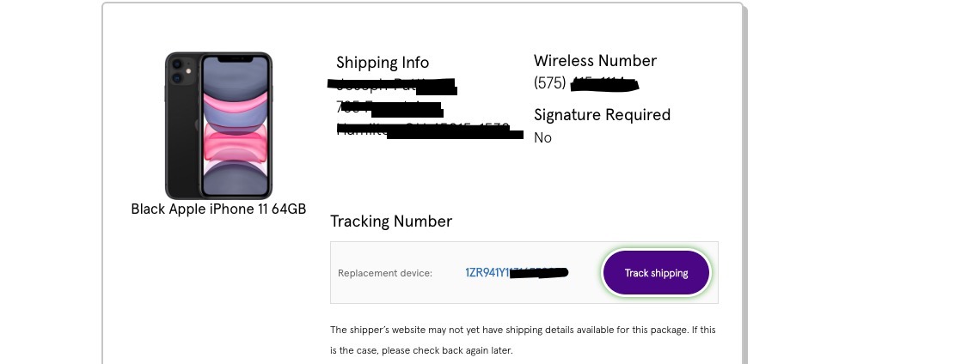Click the 'please check back again later' line
The width and height of the screenshot is (980, 364).
coord(421,351)
